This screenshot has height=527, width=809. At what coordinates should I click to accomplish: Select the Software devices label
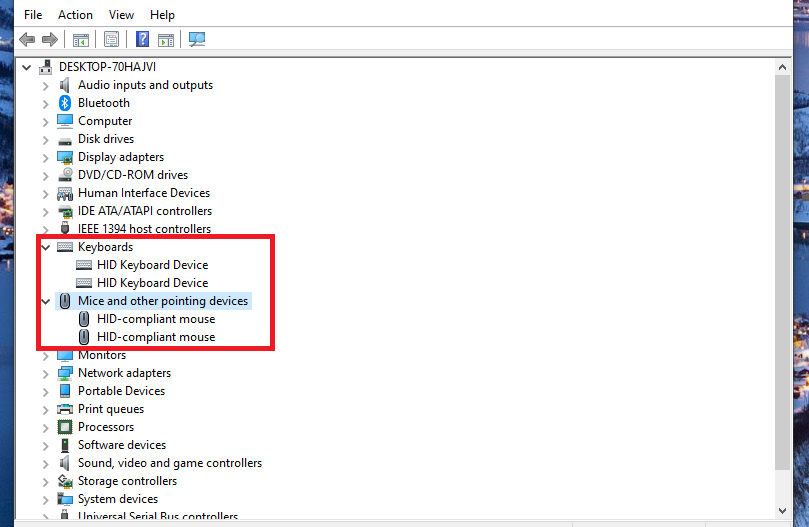pos(122,445)
